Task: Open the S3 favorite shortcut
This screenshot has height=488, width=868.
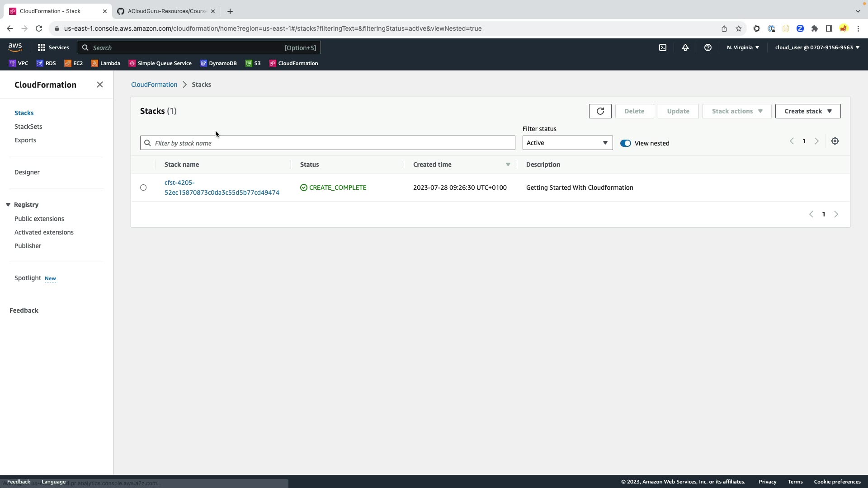Action: (x=253, y=63)
